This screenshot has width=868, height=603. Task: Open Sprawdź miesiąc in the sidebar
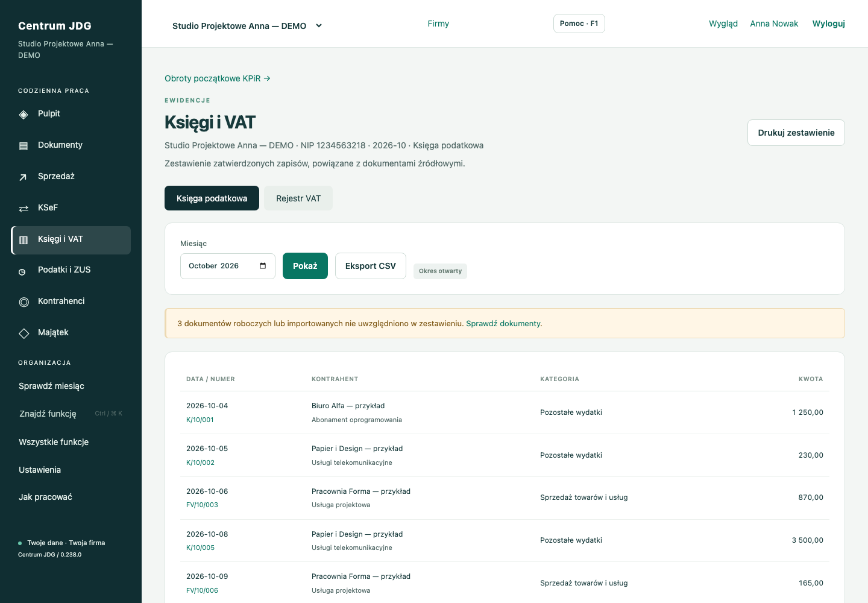[x=51, y=386]
